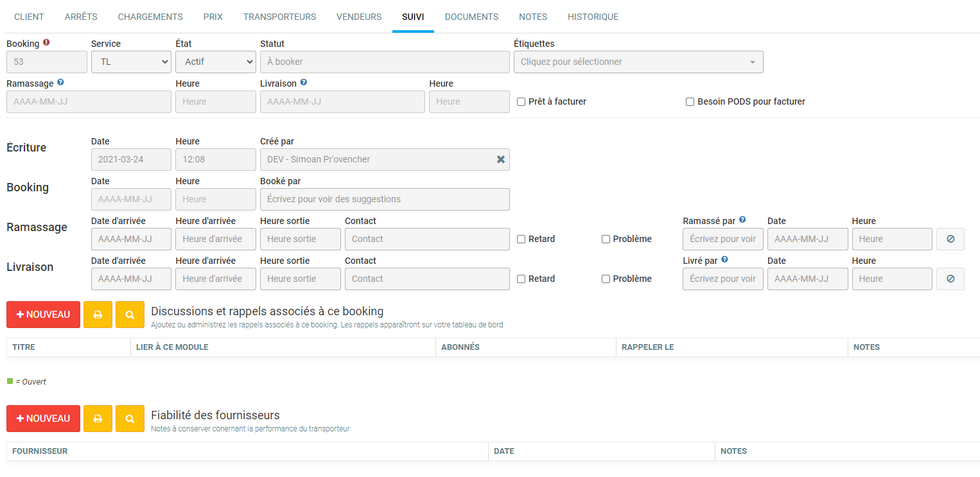The image size is (980, 477).
Task: Click the Booké par suggestion field
Action: click(x=384, y=199)
